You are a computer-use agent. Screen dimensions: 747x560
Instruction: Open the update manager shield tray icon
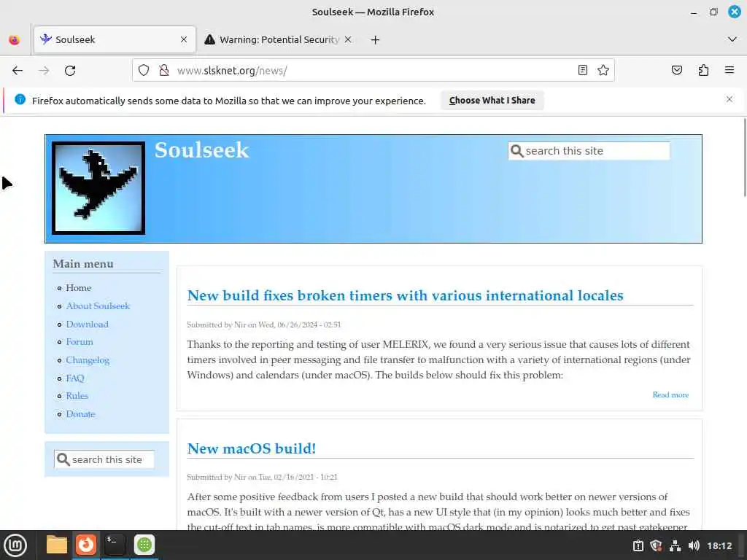(x=656, y=545)
